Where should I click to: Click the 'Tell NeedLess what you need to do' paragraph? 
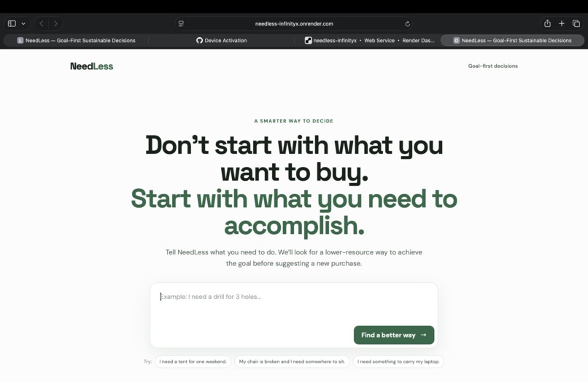click(294, 258)
